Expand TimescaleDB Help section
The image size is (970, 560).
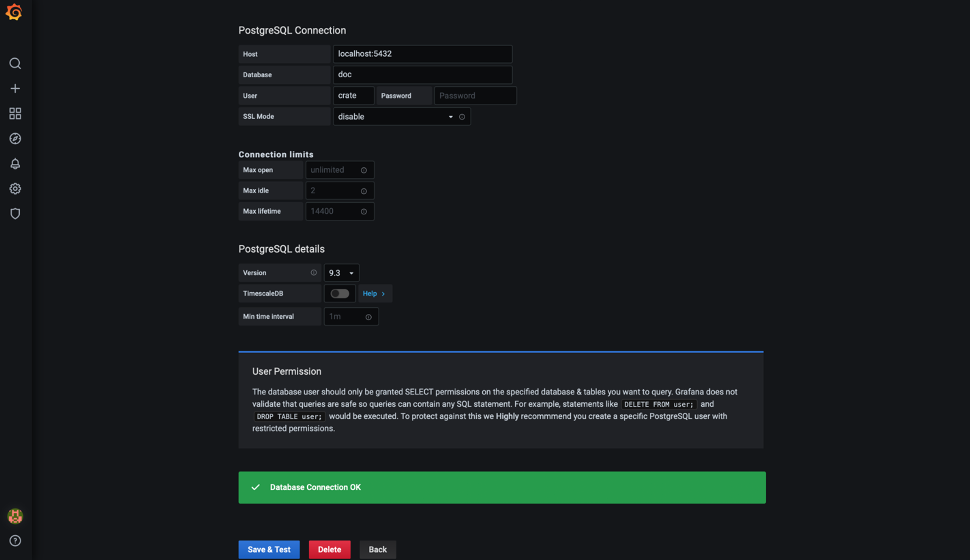click(375, 294)
